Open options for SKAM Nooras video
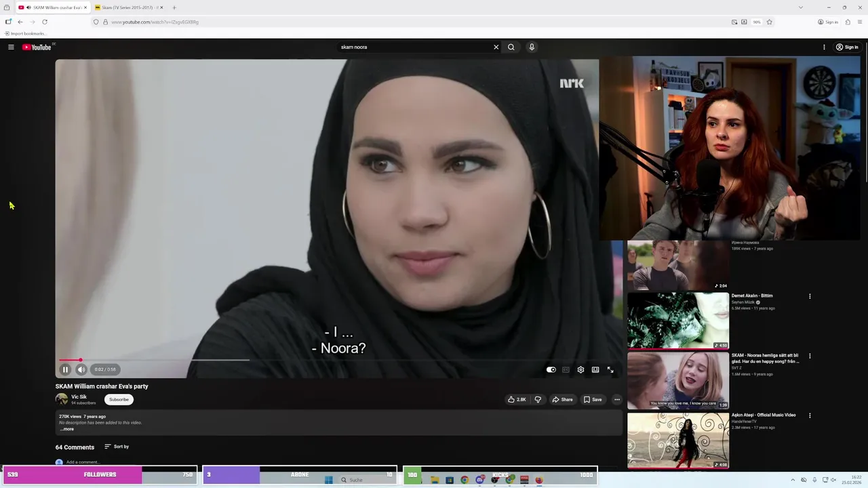868x488 pixels. pyautogui.click(x=810, y=356)
